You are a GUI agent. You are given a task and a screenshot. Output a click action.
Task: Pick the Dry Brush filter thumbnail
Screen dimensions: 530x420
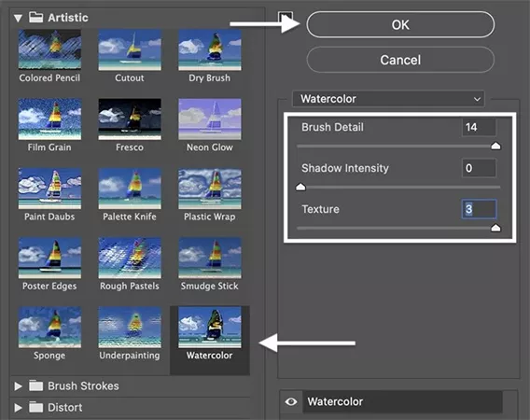click(210, 49)
